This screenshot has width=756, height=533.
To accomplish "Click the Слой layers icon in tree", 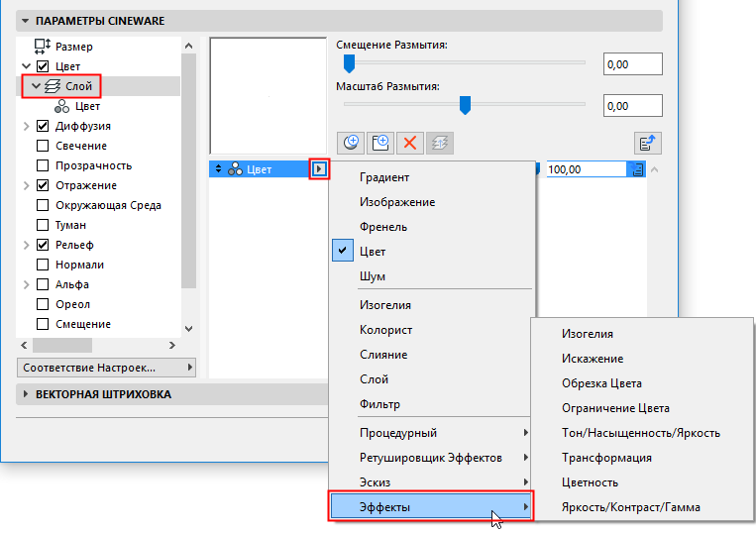I will coord(53,86).
